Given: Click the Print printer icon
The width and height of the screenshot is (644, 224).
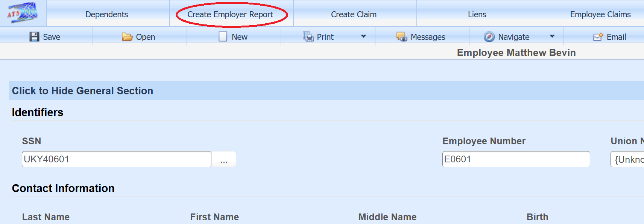Looking at the screenshot, I should click(x=308, y=37).
